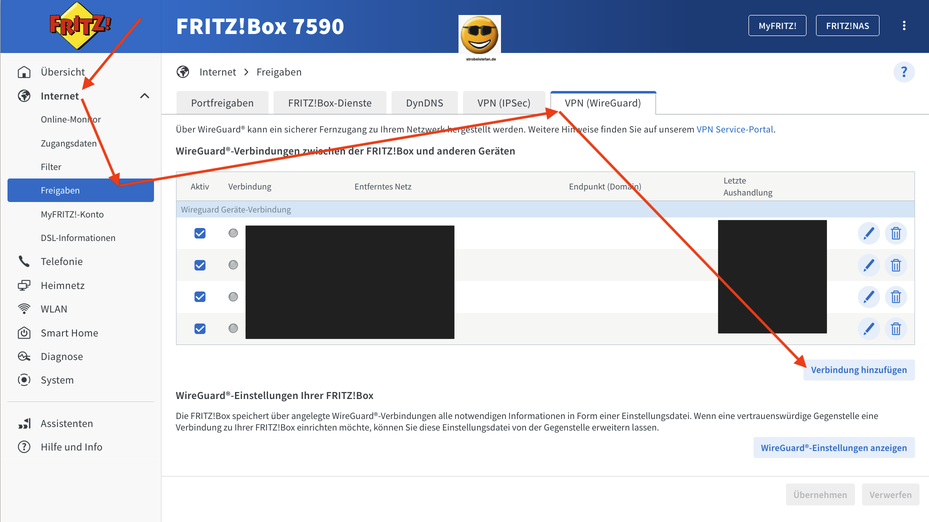This screenshot has height=522, width=929.
Task: Expand the Heimnetz menu
Action: (x=62, y=285)
